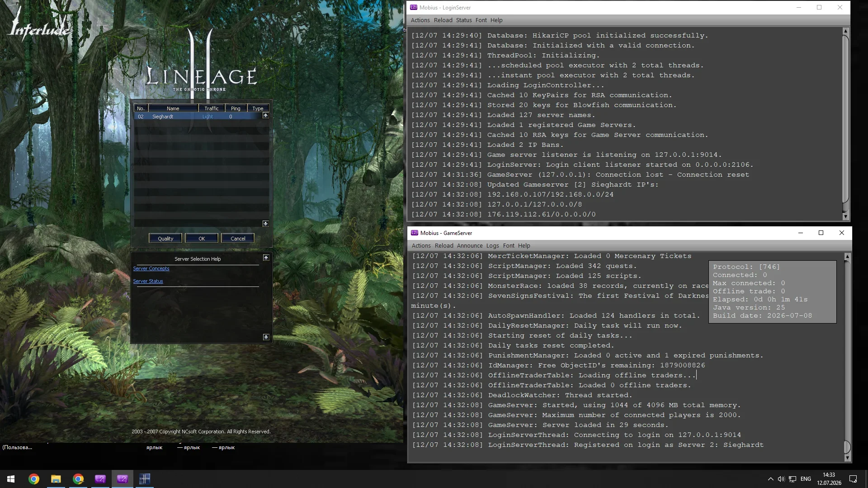Viewport: 868px width, 488px height.
Task: Click 'Connection lost - Connection reset' log line
Action: coord(580,175)
